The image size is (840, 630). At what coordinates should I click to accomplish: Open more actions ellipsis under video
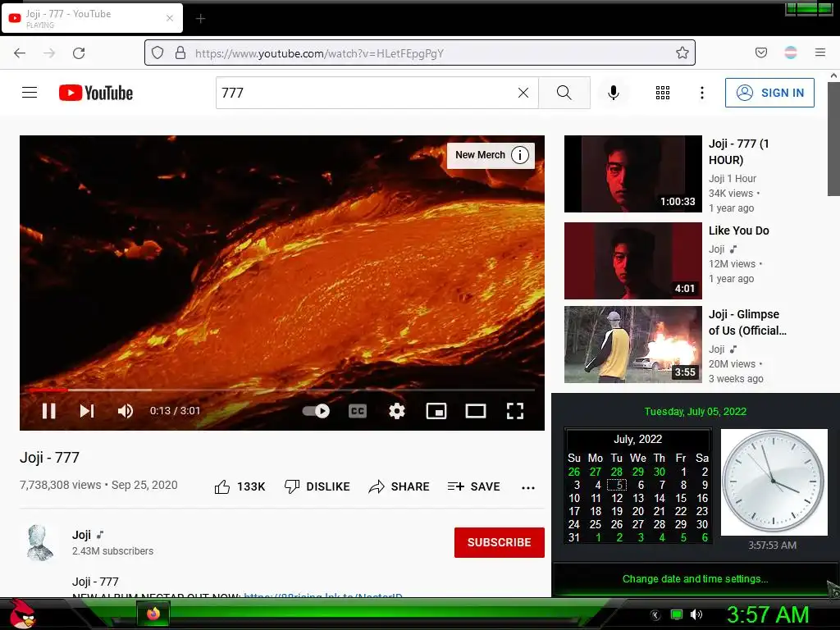point(528,487)
